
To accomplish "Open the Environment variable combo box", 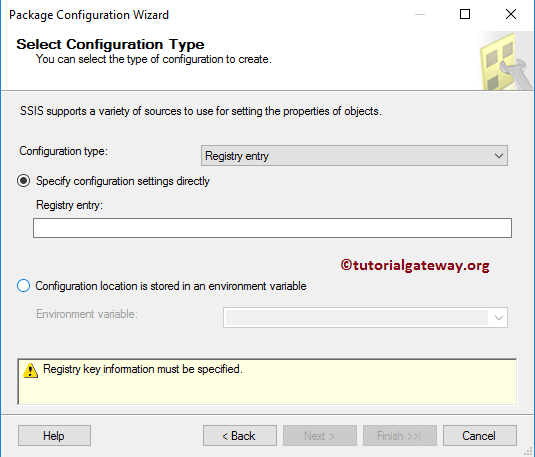I will click(x=365, y=317).
